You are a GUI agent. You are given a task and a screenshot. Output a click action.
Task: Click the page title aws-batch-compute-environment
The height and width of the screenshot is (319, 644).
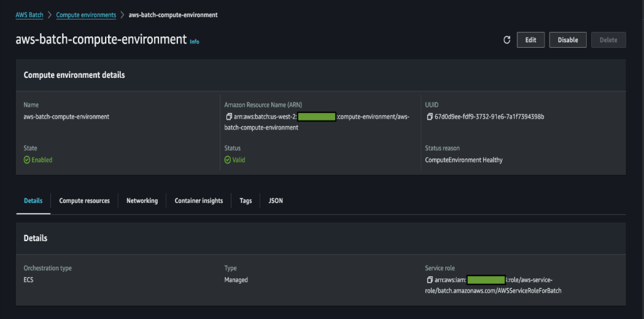pyautogui.click(x=101, y=40)
